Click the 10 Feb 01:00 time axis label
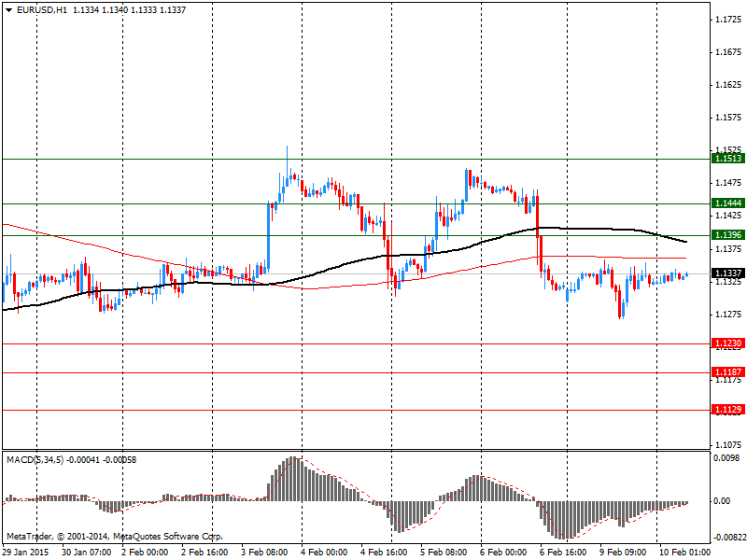 pos(684,553)
